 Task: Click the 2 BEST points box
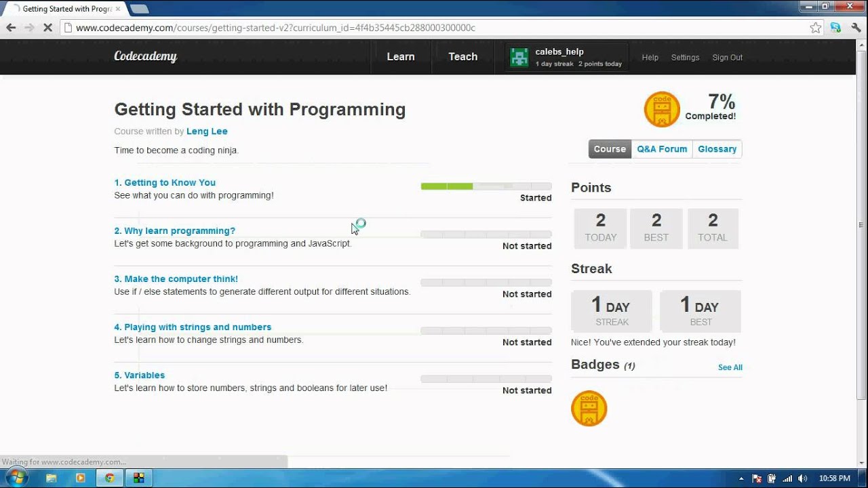[x=656, y=228]
